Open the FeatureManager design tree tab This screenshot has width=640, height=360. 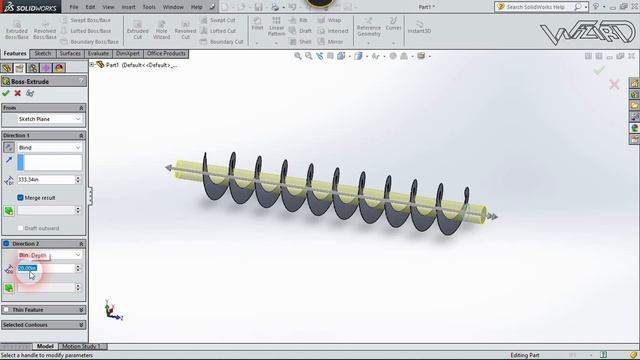click(7, 68)
